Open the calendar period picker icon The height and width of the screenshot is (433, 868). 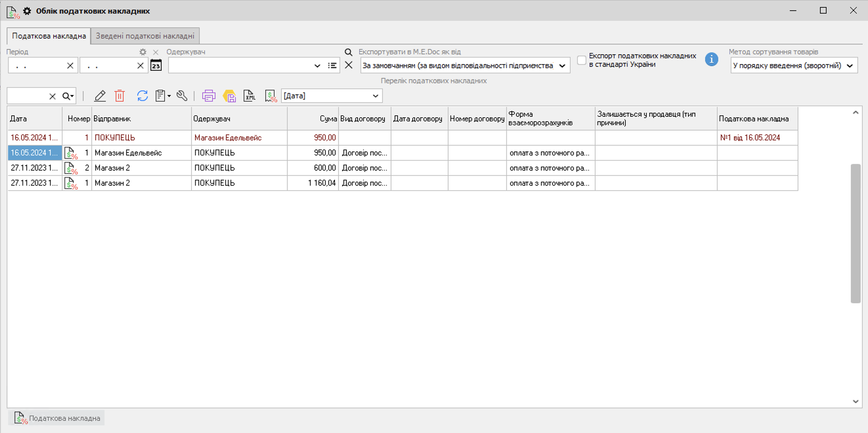pyautogui.click(x=156, y=65)
